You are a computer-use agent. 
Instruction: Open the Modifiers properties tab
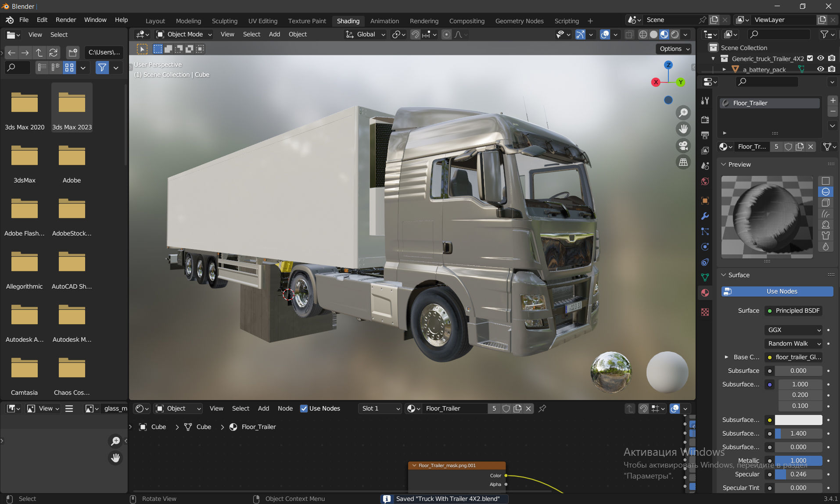705,216
